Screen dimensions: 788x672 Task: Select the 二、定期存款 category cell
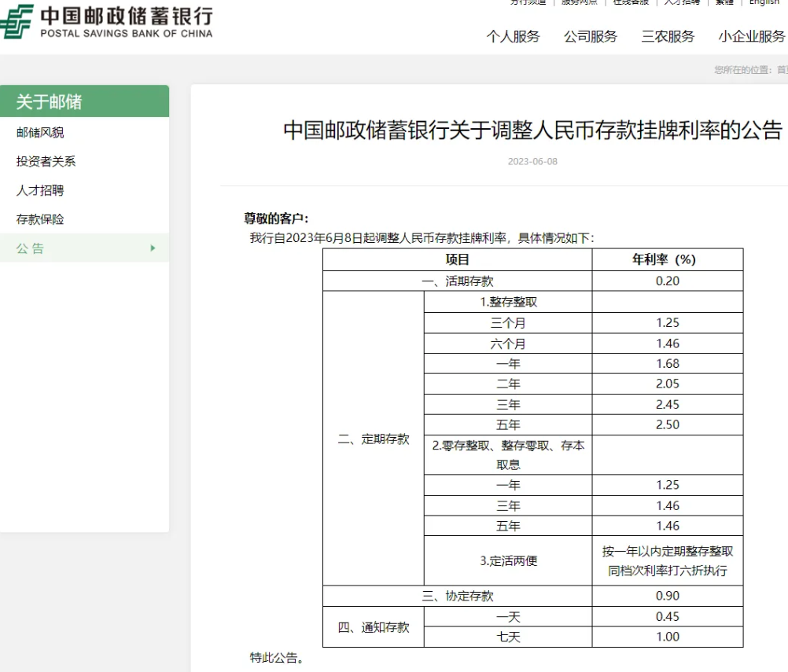374,439
